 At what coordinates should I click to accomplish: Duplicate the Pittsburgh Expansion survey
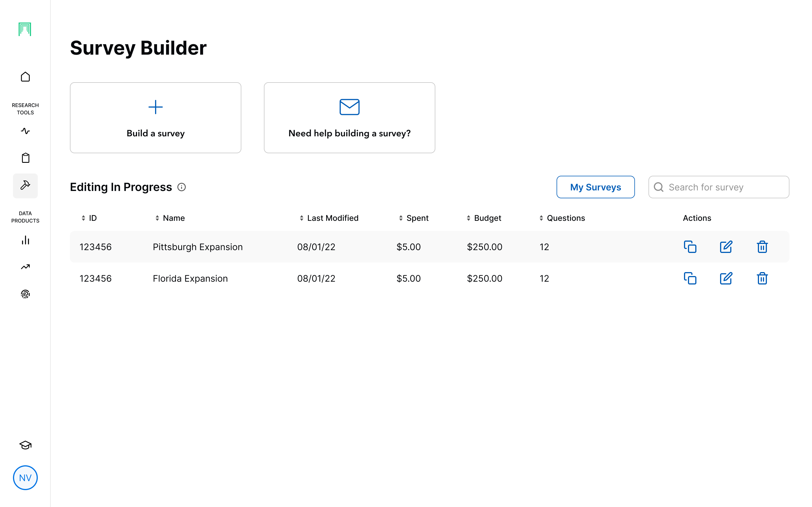[690, 247]
